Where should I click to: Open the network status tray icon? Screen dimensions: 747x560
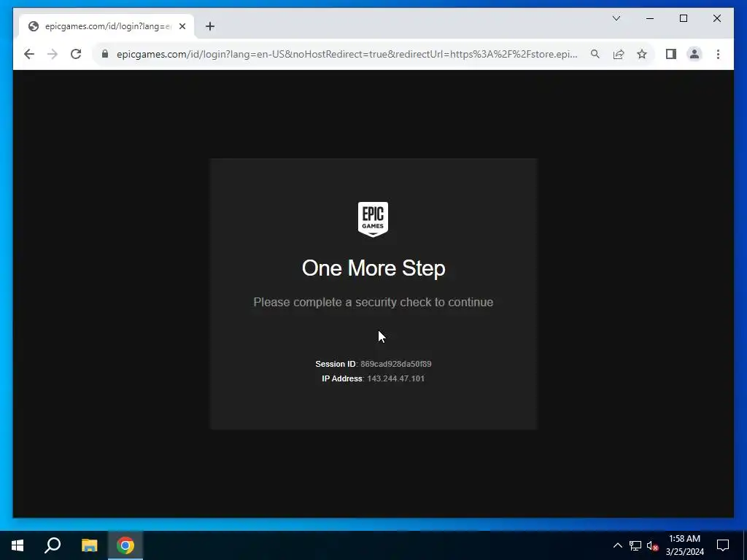(635, 545)
